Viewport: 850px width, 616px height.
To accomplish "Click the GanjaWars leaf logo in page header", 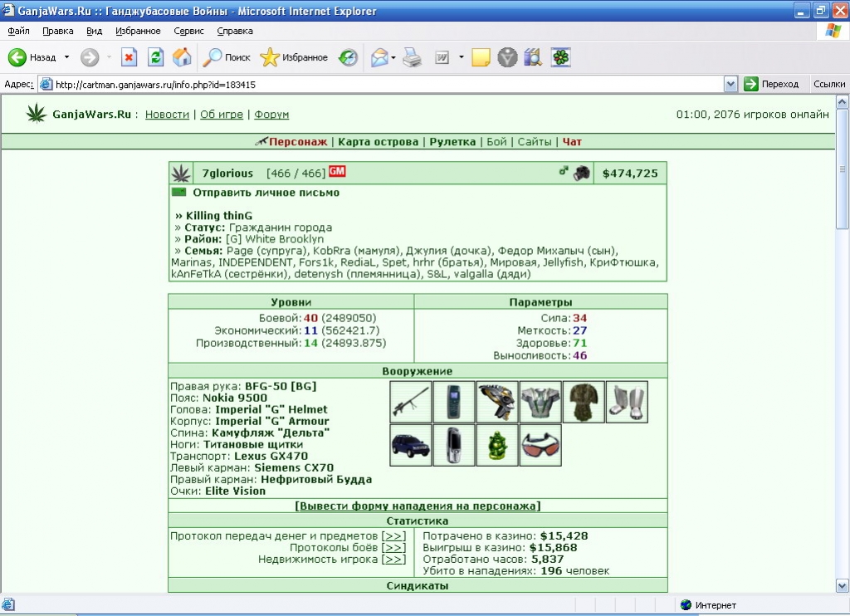I will 37,114.
